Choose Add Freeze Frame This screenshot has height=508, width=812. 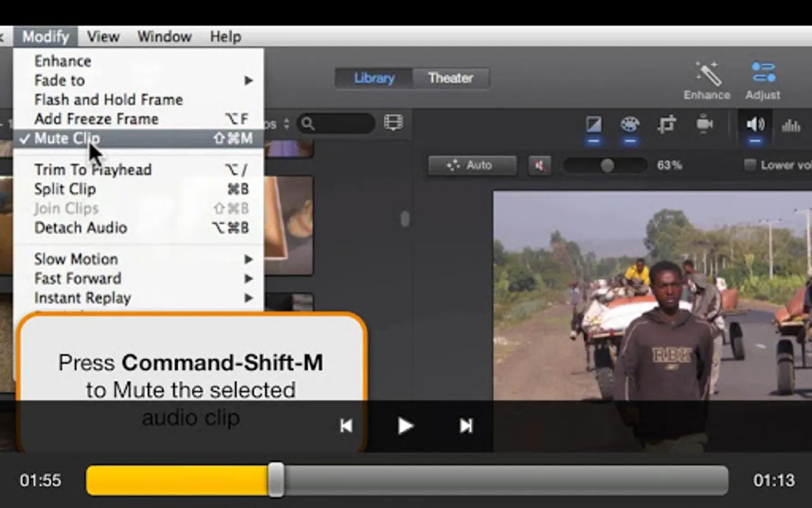(138, 119)
